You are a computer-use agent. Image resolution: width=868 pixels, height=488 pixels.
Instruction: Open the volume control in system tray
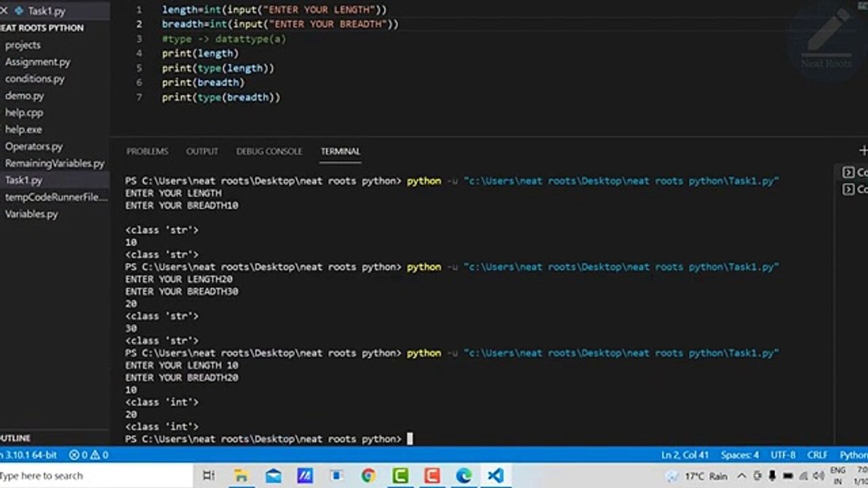pos(818,476)
